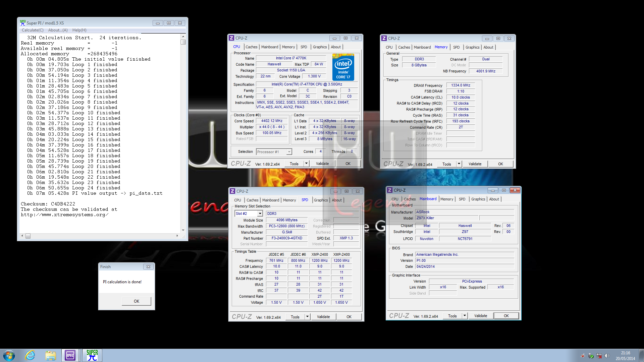
Task: Click Validate in the CPU window
Action: (322, 164)
